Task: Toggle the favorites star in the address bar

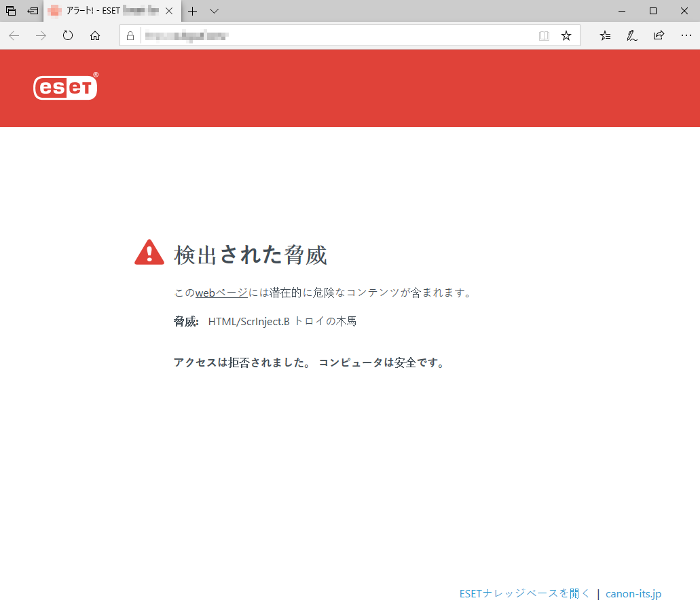Action: click(566, 35)
